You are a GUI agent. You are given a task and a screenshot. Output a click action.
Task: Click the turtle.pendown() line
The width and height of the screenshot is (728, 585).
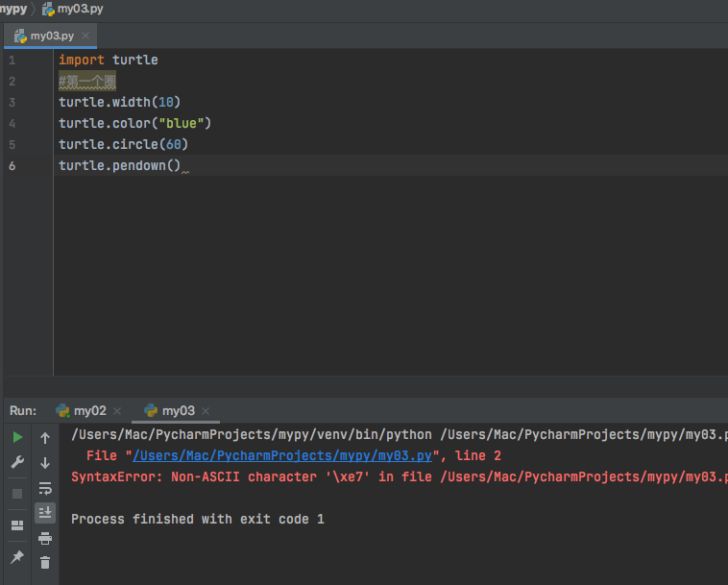pyautogui.click(x=119, y=166)
